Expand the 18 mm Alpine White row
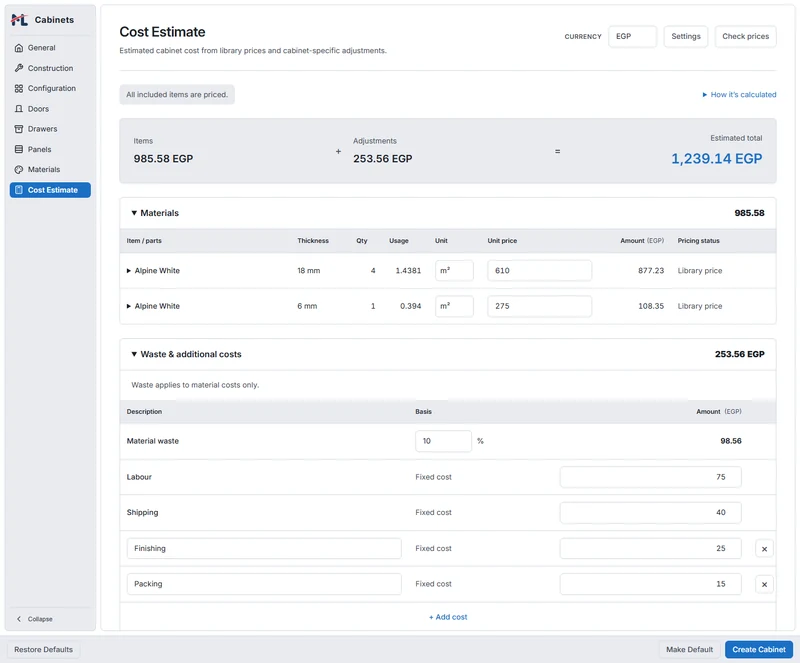800x663 pixels. coord(129,271)
